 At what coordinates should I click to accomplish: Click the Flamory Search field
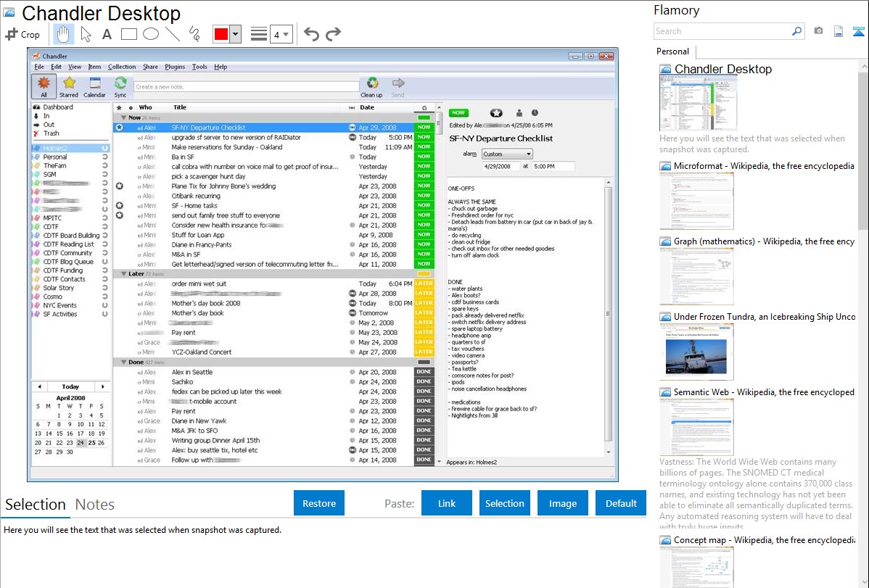click(x=722, y=31)
